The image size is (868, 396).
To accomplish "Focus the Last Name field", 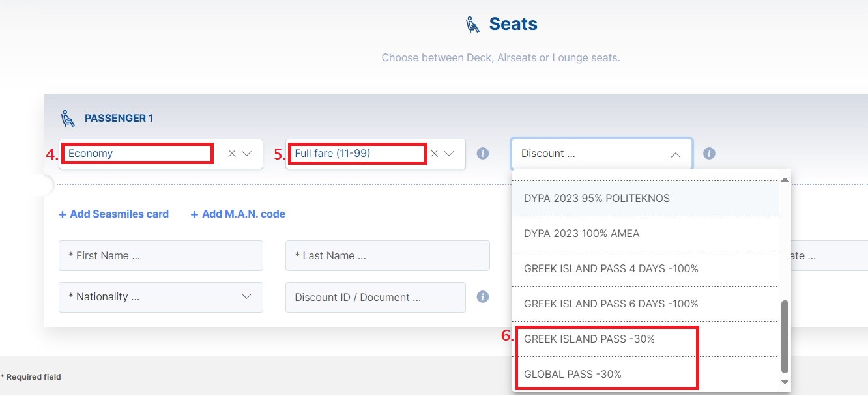I will tap(388, 256).
